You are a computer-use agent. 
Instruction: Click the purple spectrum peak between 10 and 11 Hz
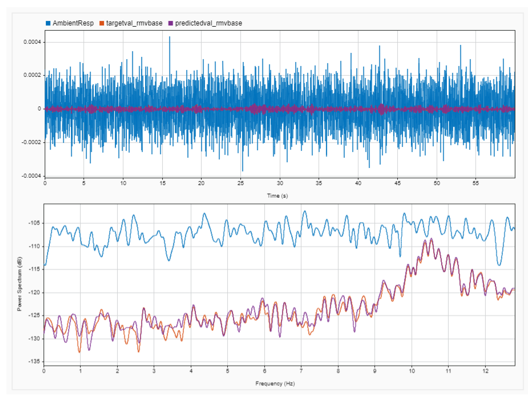[431, 239]
